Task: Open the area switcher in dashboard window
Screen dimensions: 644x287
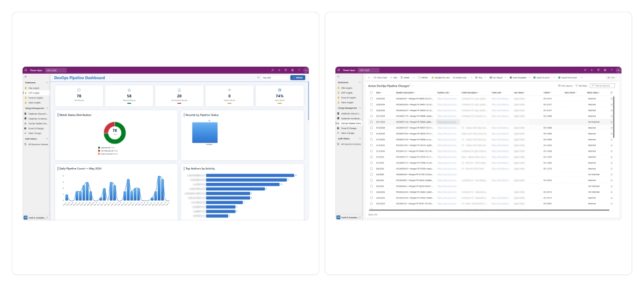Action: tap(36, 217)
